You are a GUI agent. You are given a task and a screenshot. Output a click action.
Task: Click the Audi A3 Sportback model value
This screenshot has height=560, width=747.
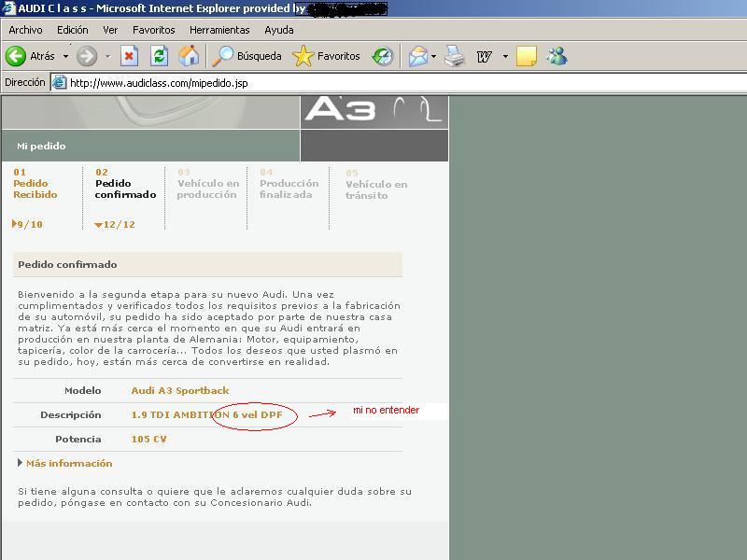pyautogui.click(x=180, y=390)
